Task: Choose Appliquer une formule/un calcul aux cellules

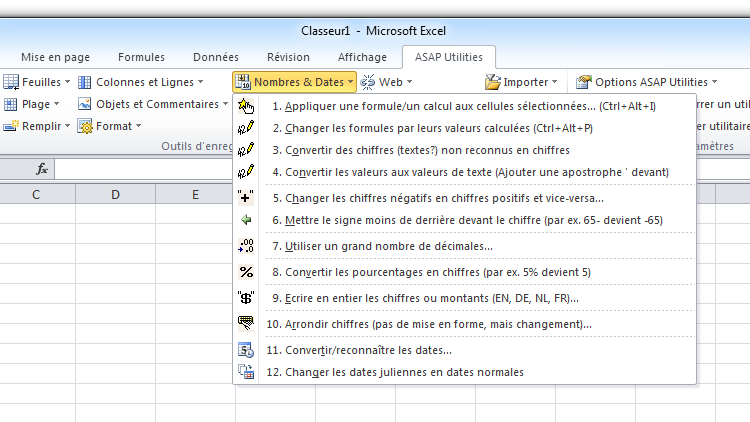Action: 464,106
